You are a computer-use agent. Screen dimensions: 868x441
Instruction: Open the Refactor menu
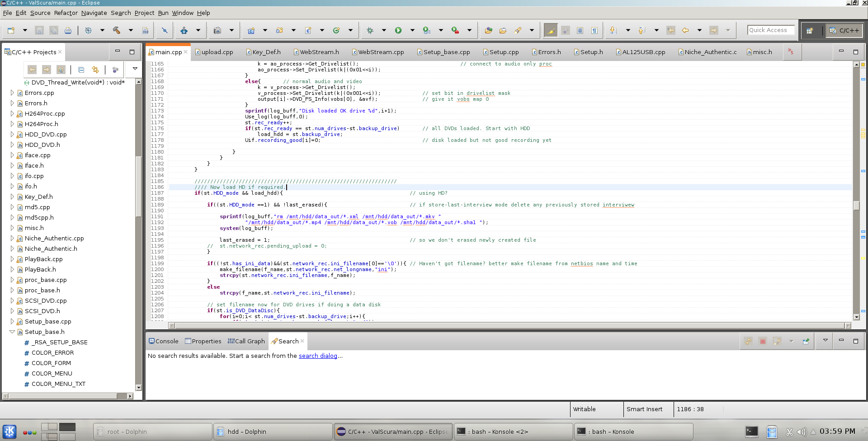(x=66, y=13)
